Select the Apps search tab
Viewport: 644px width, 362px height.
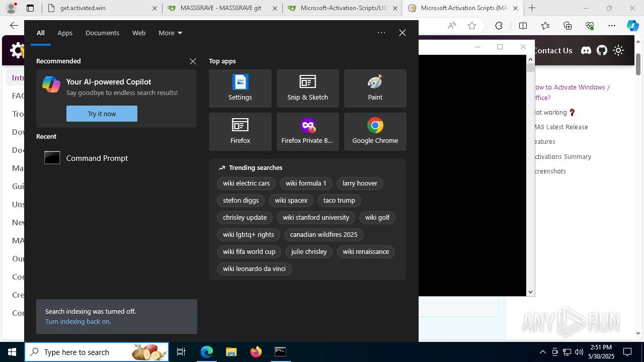click(65, 33)
